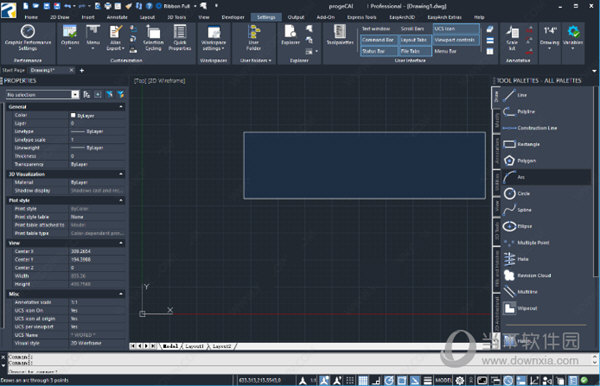Switch to the Home ribbon tab
Viewport: 600px width, 386px height.
pyautogui.click(x=31, y=17)
